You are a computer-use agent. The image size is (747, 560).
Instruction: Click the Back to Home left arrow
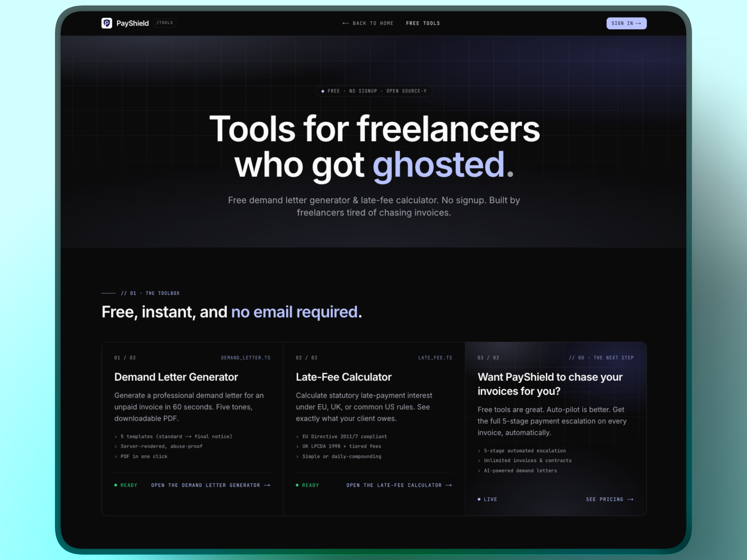point(345,23)
